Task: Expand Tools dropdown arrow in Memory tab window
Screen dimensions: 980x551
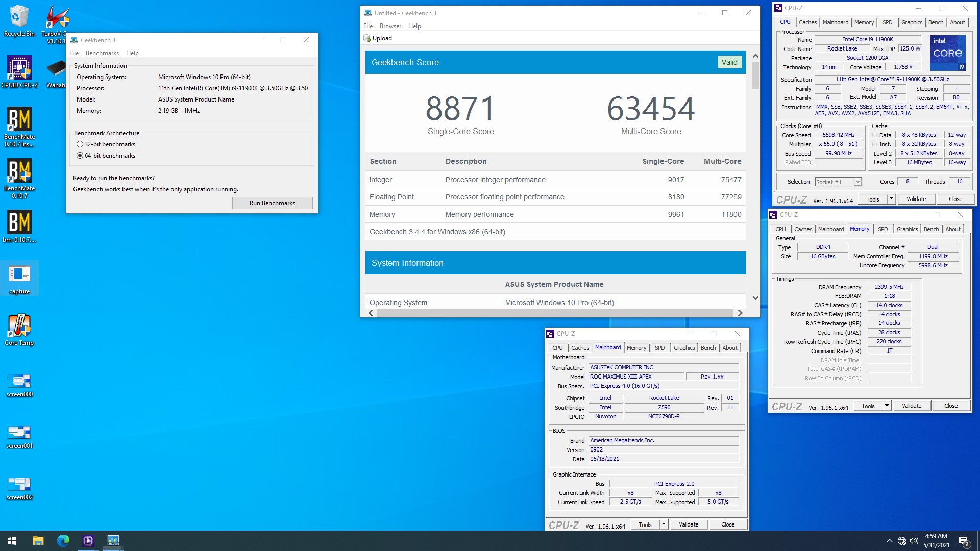Action: coord(887,406)
